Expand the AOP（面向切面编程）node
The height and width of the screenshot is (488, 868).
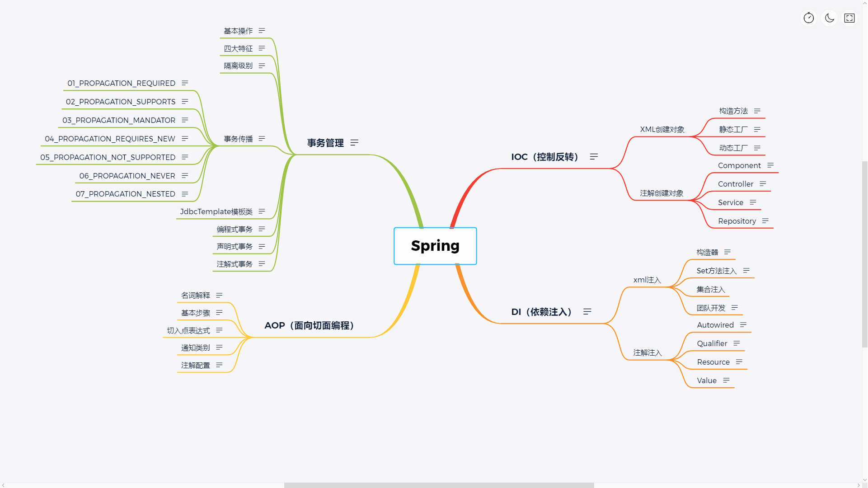point(310,325)
